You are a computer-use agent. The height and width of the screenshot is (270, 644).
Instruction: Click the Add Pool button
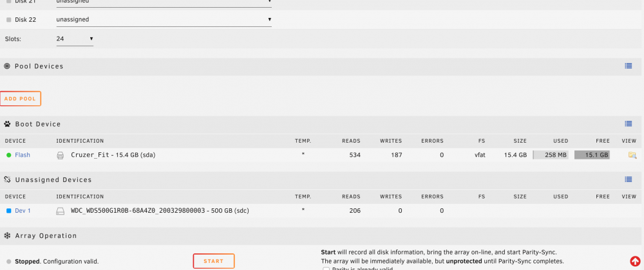(x=21, y=99)
